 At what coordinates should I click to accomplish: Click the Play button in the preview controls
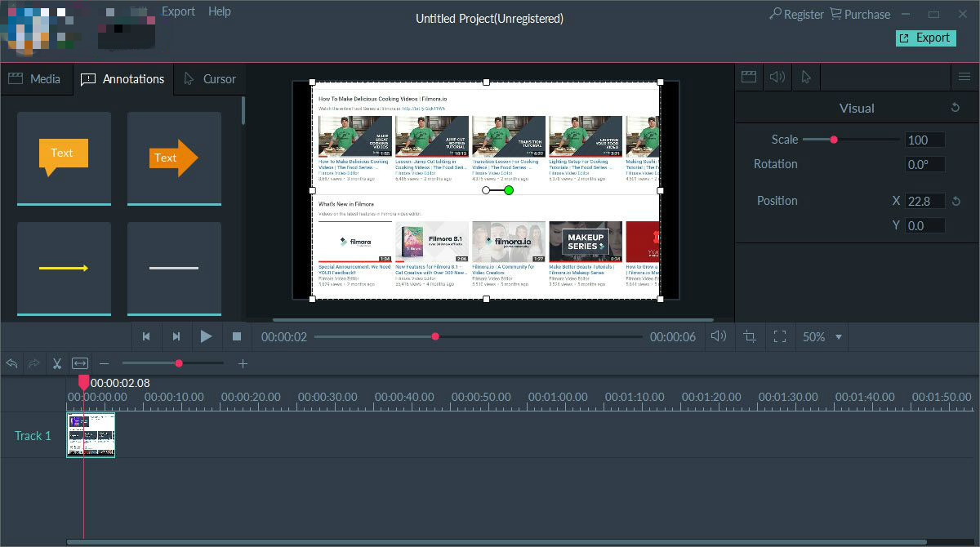(x=206, y=336)
